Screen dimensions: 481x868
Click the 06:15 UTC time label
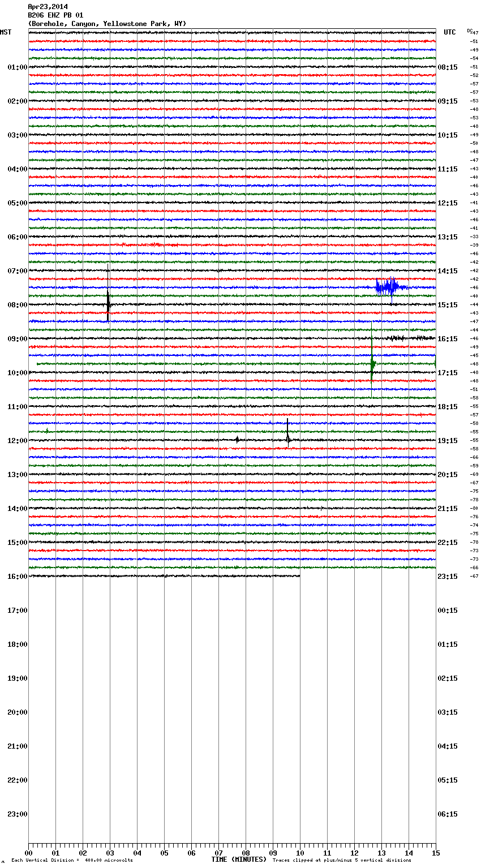[x=448, y=814]
